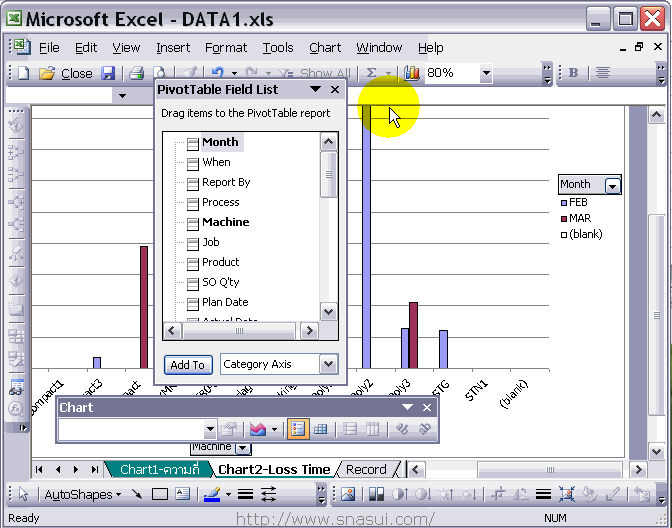This screenshot has height=528, width=672.
Task: Select the Machine field in the list
Action: click(x=225, y=222)
